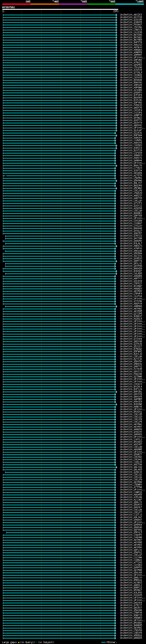
Task: Open hit UniRef100_Q3SC85
Action: pos(131,20)
